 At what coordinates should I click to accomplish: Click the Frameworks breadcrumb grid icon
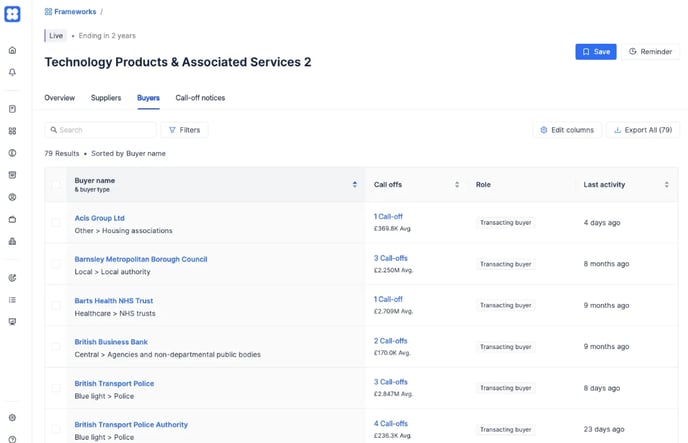tap(48, 12)
